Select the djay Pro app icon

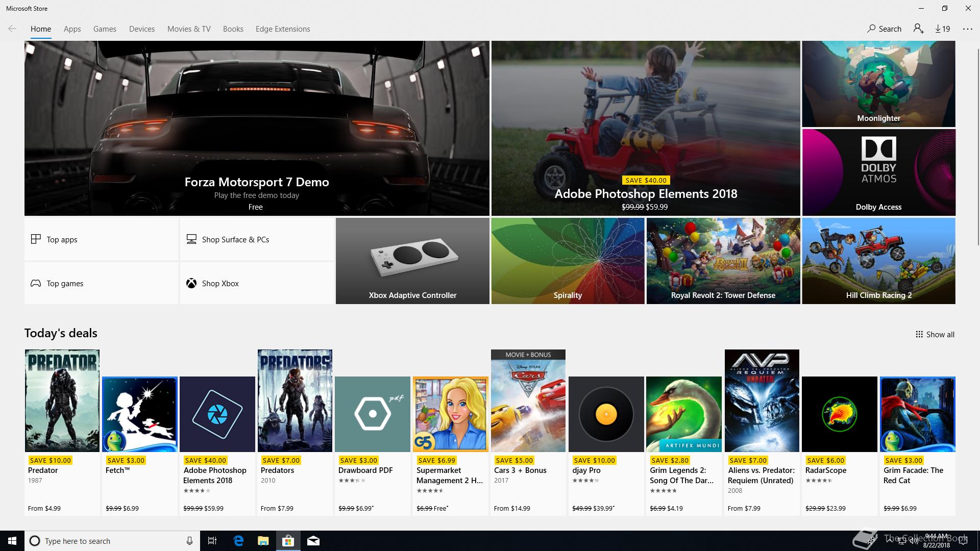coord(606,414)
